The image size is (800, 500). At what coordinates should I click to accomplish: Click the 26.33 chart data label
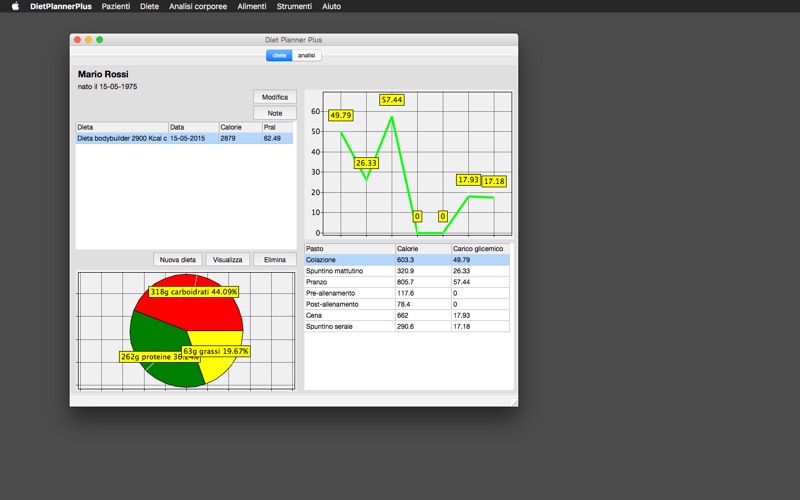(x=366, y=163)
